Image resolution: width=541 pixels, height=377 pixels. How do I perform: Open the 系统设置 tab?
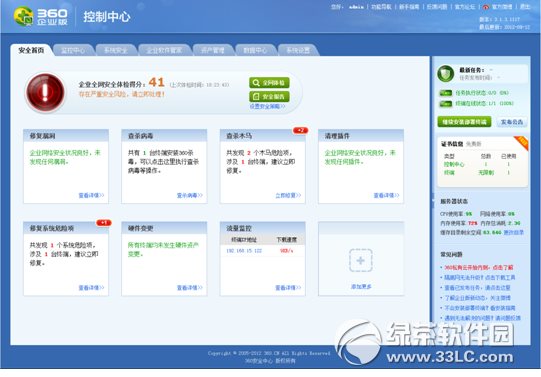pos(298,50)
